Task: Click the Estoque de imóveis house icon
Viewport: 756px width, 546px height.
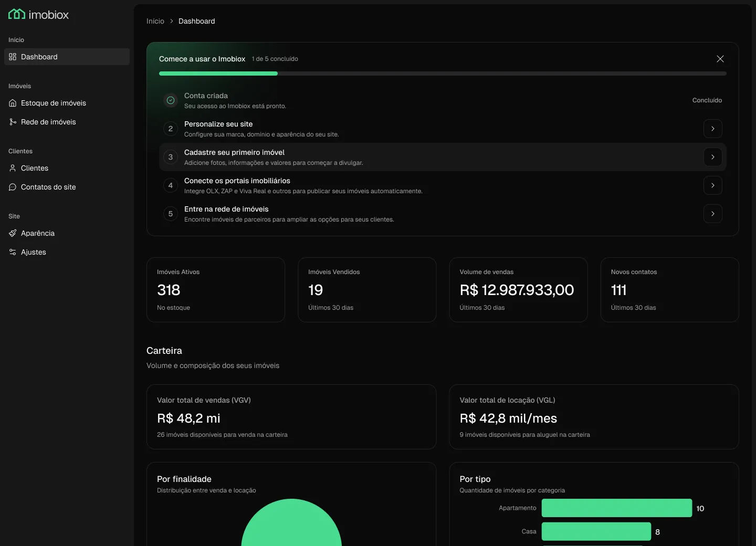Action: pos(13,103)
